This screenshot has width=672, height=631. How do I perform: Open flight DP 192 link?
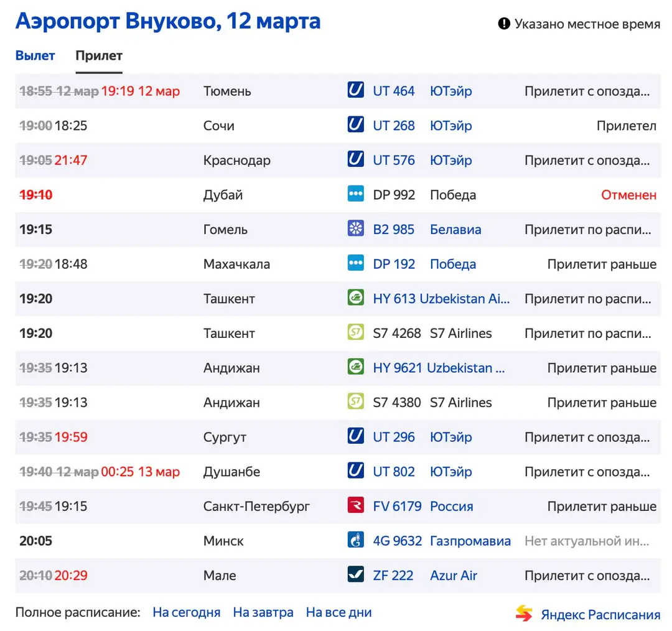(x=394, y=264)
